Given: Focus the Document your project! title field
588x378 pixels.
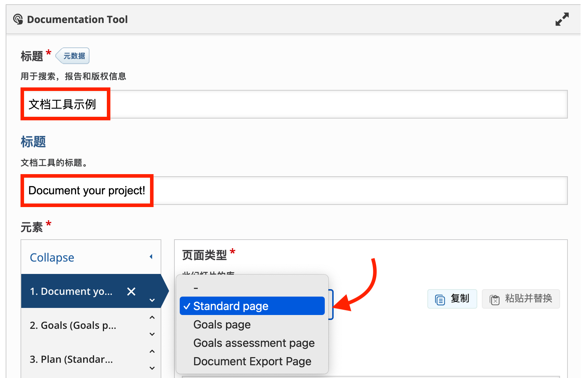Looking at the screenshot, I should point(294,191).
